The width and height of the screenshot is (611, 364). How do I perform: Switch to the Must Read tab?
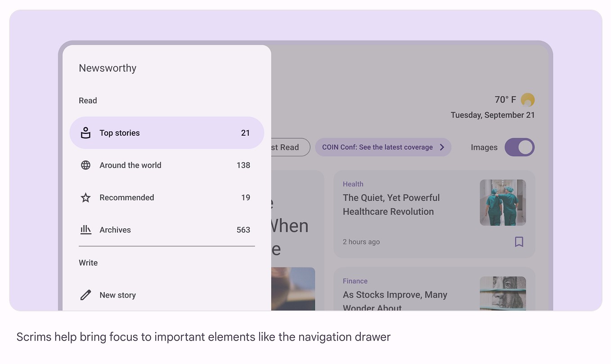point(289,147)
